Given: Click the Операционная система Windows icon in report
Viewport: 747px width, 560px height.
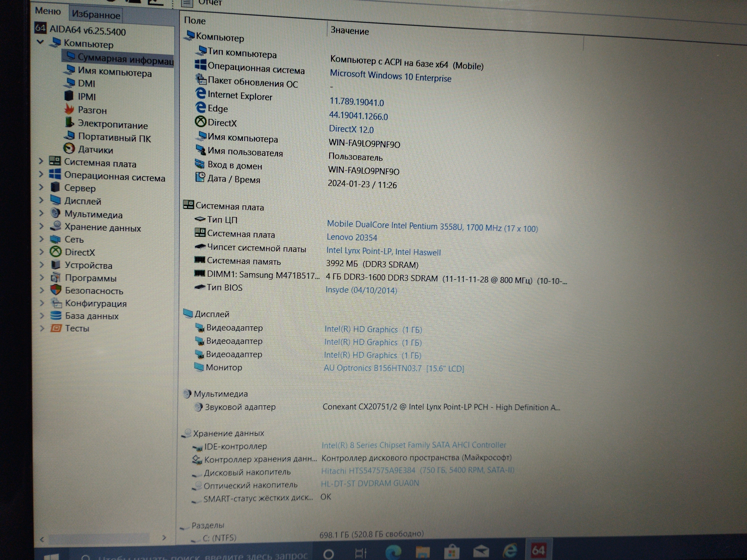Looking at the screenshot, I should click(200, 65).
